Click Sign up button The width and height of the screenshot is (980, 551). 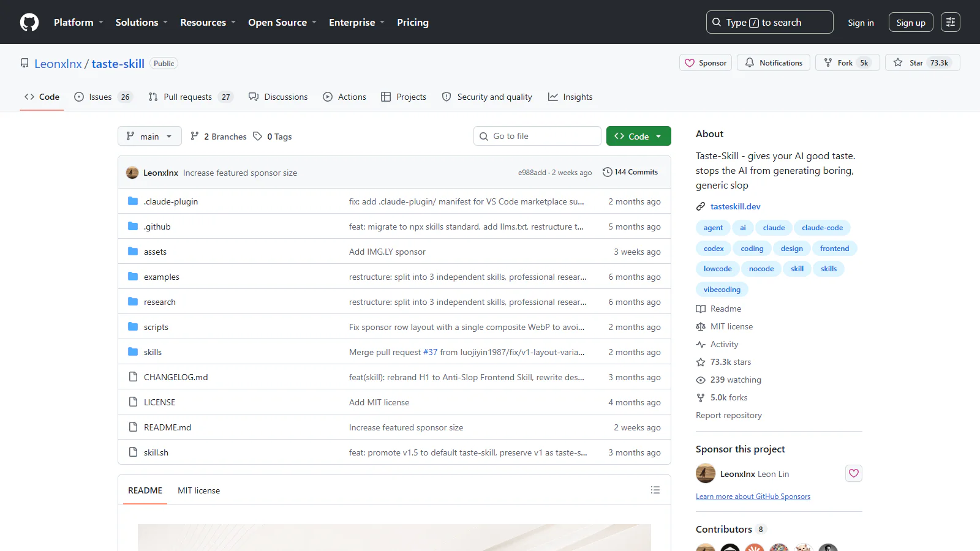point(911,22)
